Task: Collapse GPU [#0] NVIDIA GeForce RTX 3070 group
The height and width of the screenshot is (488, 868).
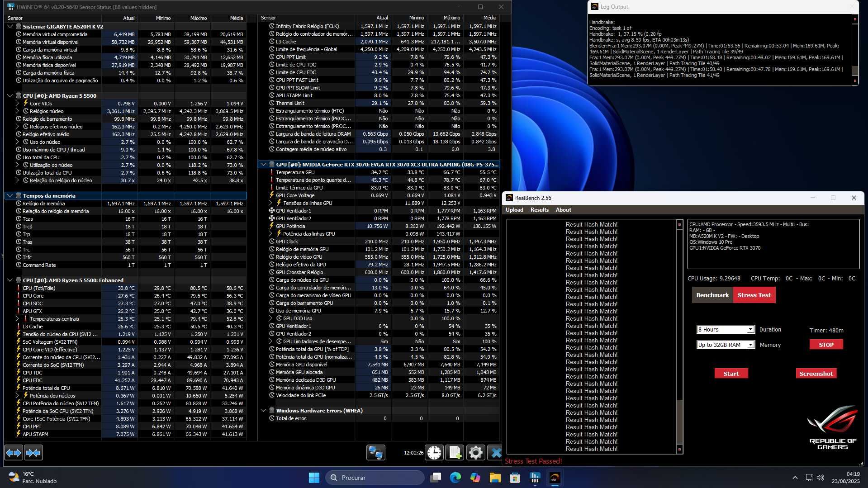Action: [x=263, y=165]
